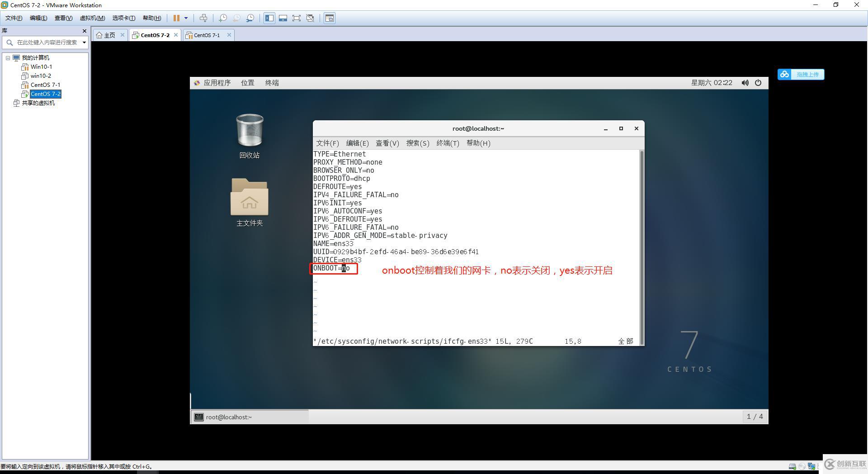Click the terminal vertical scrollbar
The image size is (868, 474).
pyautogui.click(x=642, y=244)
